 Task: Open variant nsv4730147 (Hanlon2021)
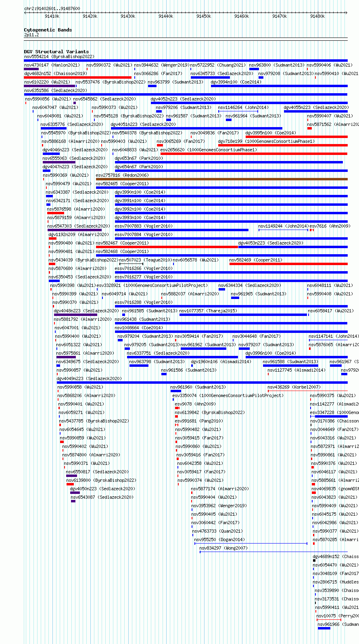pos(52,65)
